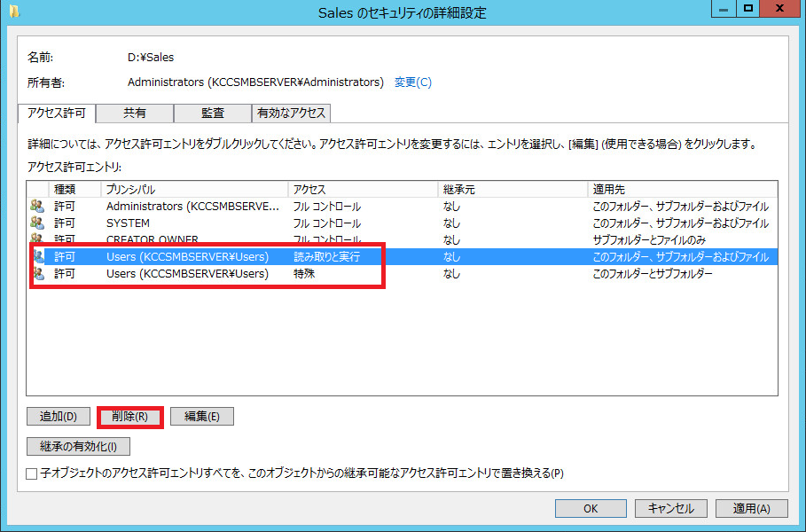Click the 追加 button
Image resolution: width=806 pixels, height=532 pixels.
(58, 416)
